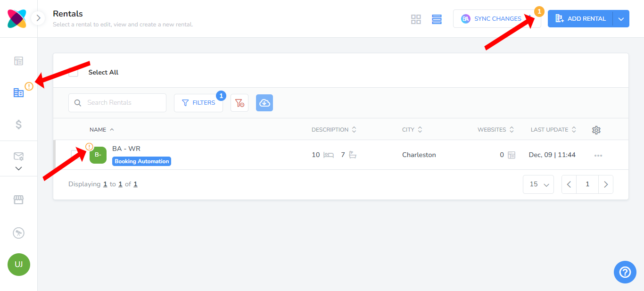
Task: Click the Charleston city cell
Action: 419,155
